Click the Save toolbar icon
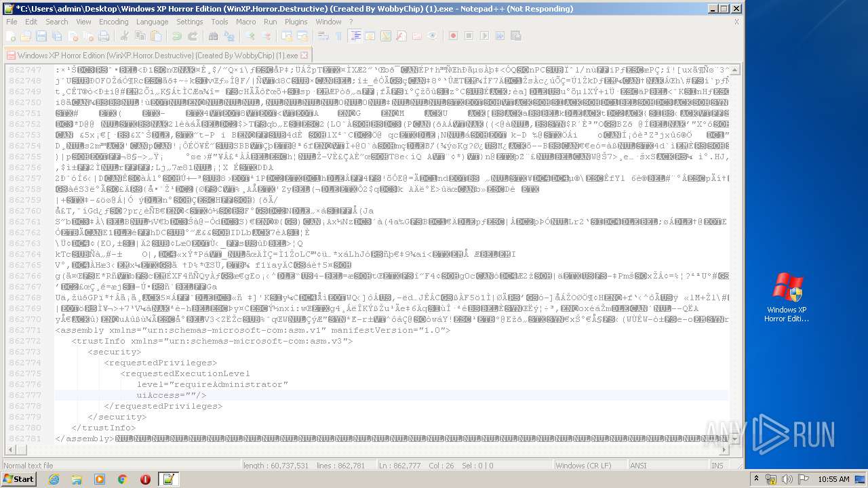Screen dimensions: 868x488 coord(41,36)
